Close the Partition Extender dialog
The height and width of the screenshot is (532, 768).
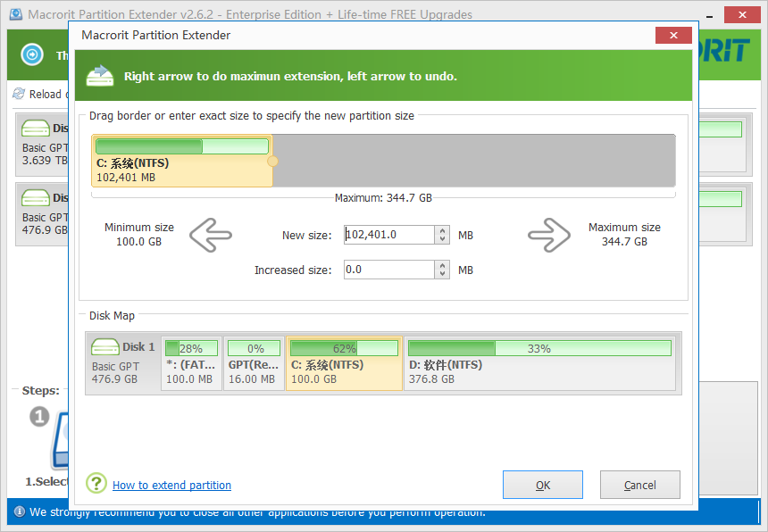[673, 35]
